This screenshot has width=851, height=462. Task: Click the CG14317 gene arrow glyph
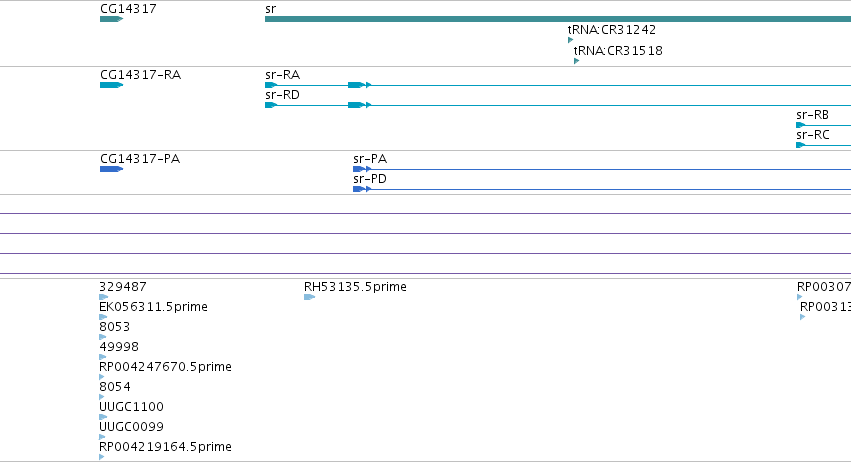[111, 19]
